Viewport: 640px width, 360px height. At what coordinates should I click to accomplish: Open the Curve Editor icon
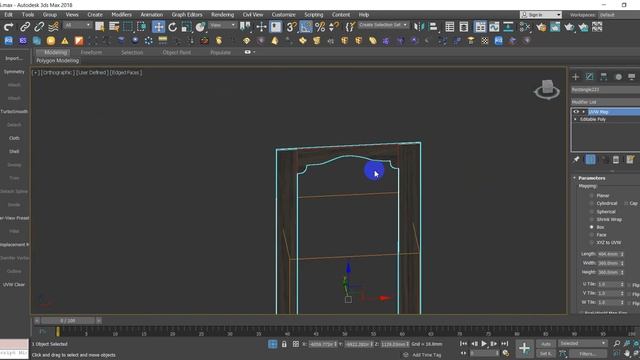pos(494,27)
